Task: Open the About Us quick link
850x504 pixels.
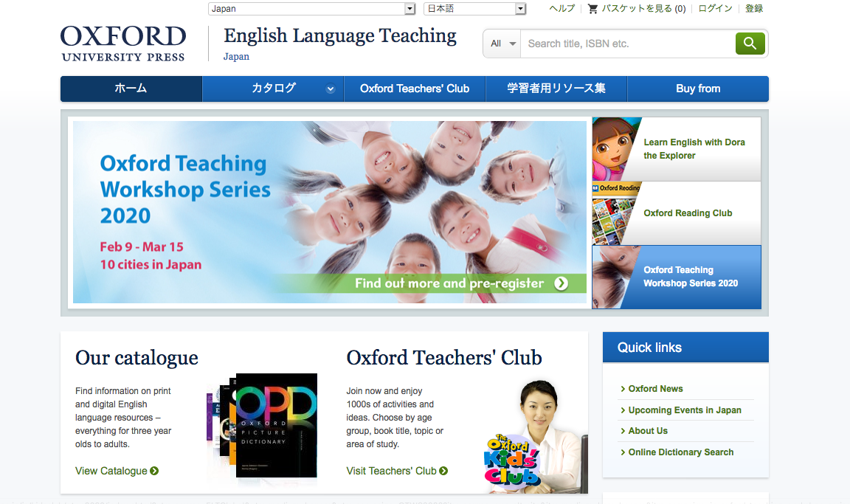Action: tap(648, 431)
